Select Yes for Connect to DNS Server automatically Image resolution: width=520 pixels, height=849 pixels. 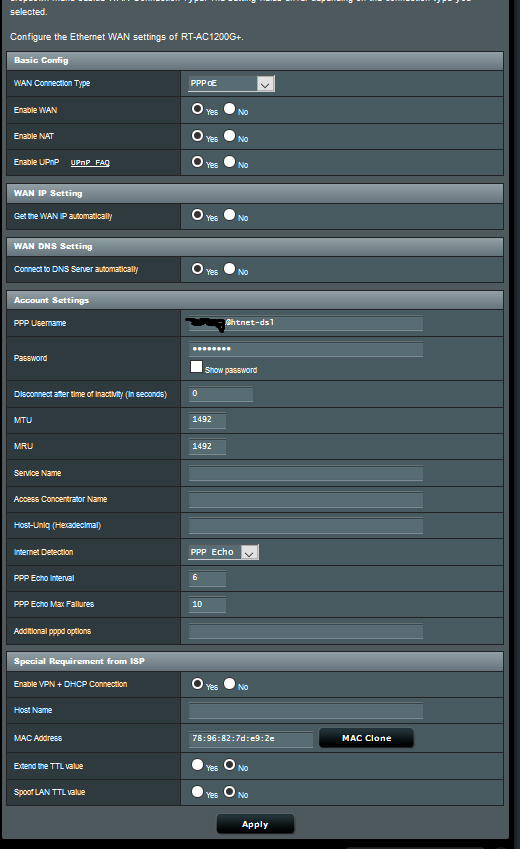click(197, 269)
